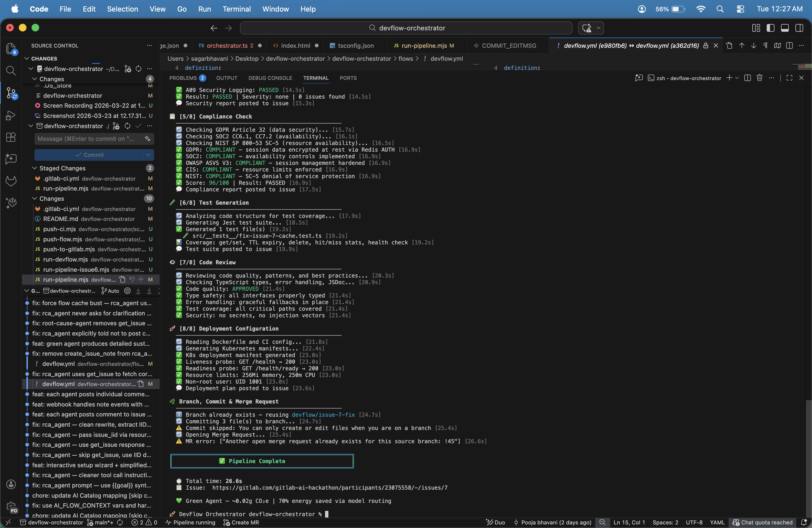The width and height of the screenshot is (812, 528).
Task: Toggle primary side bar visibility
Action: pyautogui.click(x=770, y=28)
